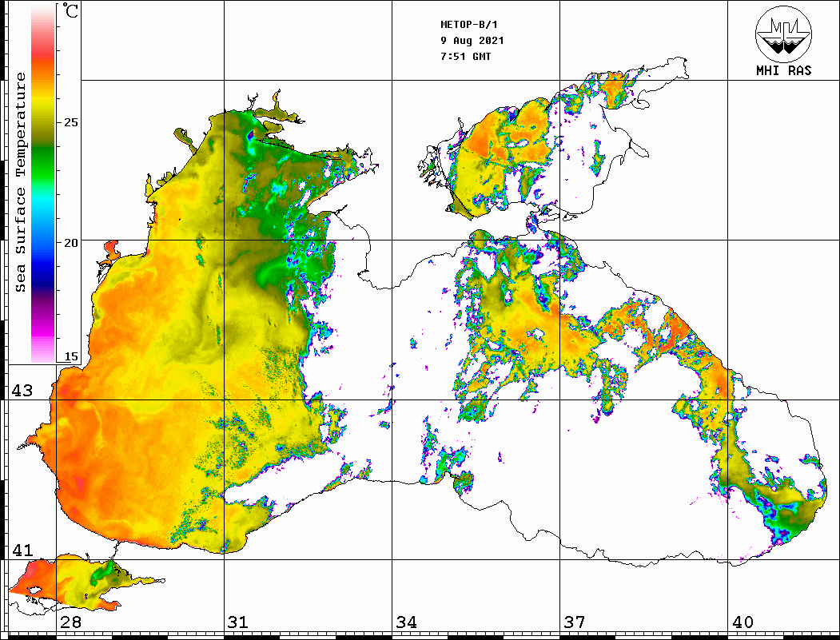Click the 'Sea Surface Temperature' vertical title
Image resolution: width=840 pixels, height=640 pixels.
20,183
